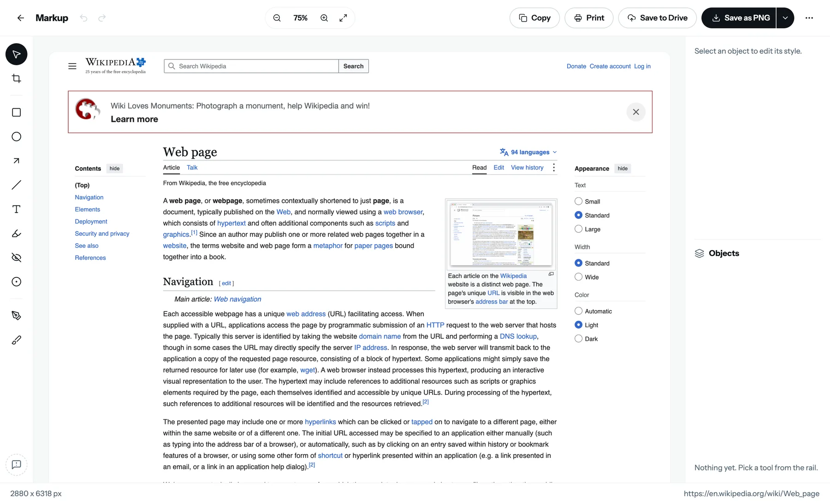This screenshot has width=830, height=504.
Task: Select the circled dot step tool
Action: point(17,282)
